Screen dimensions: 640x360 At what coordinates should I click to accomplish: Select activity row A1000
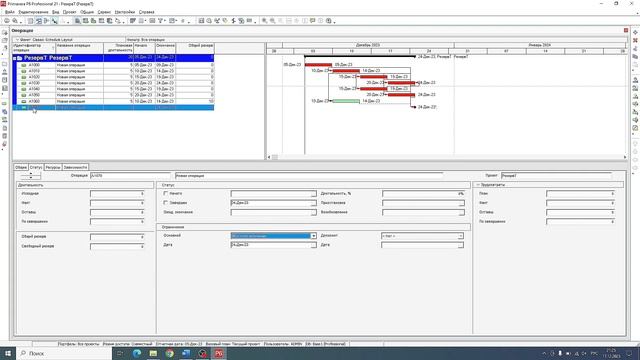pyautogui.click(x=113, y=65)
